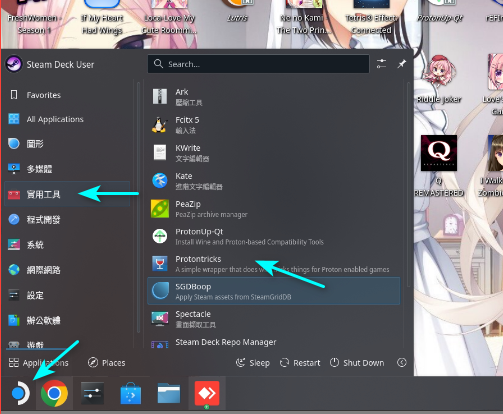The height and width of the screenshot is (414, 503).
Task: Open the Discover store from the taskbar
Action: (x=131, y=393)
